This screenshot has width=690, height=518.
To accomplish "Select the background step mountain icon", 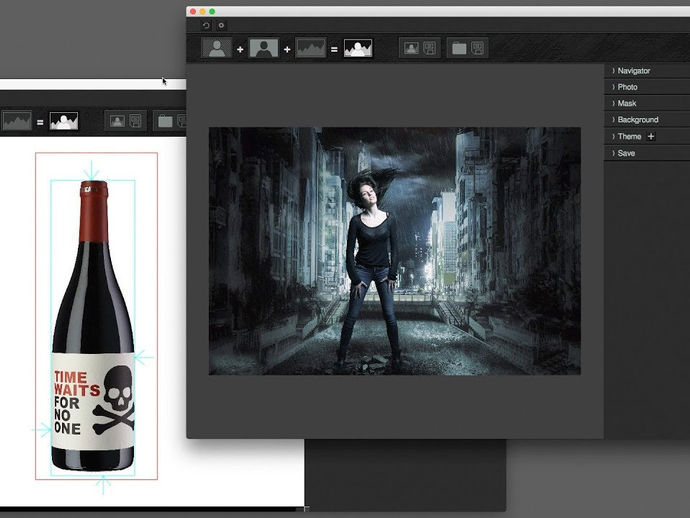I will tap(311, 48).
